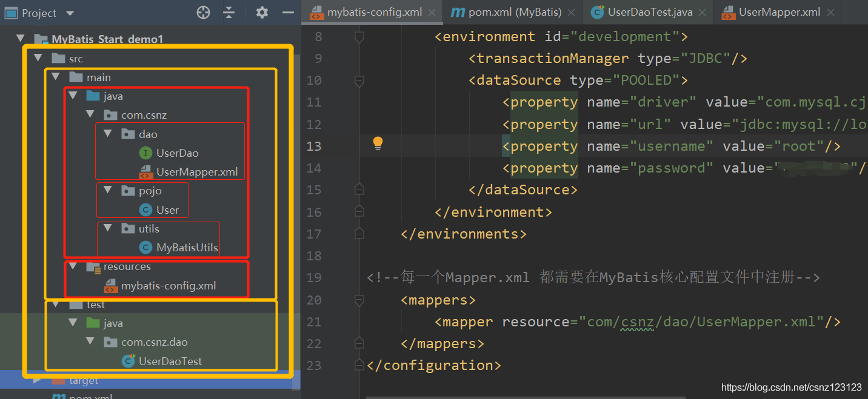Select the pojo package icon
Image resolution: width=868 pixels, height=399 pixels.
(x=128, y=191)
